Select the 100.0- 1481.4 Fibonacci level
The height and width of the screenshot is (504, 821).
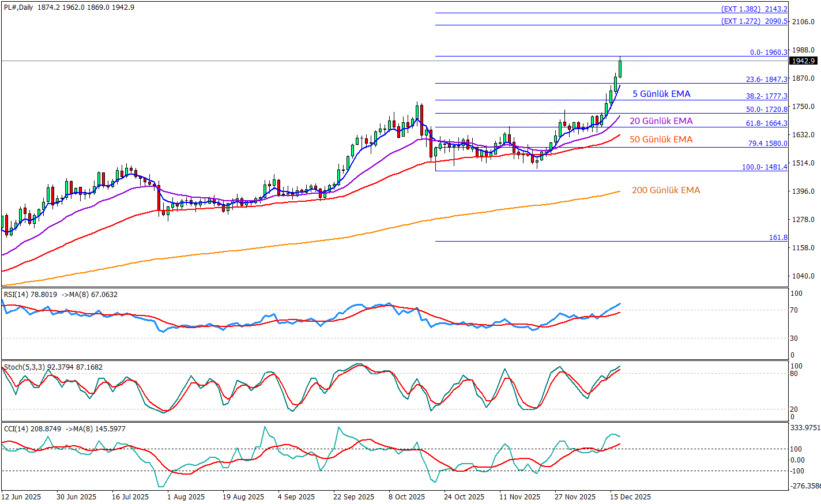coord(764,167)
